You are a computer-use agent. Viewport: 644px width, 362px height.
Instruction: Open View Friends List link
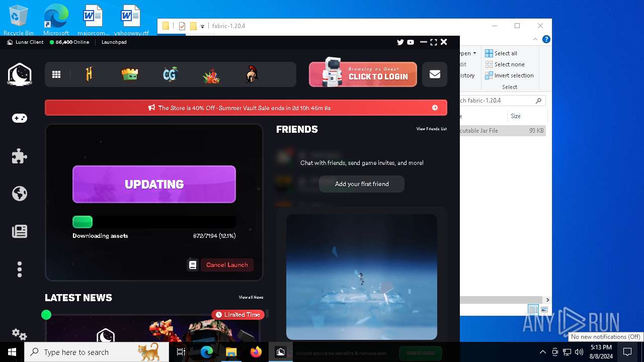(x=431, y=129)
